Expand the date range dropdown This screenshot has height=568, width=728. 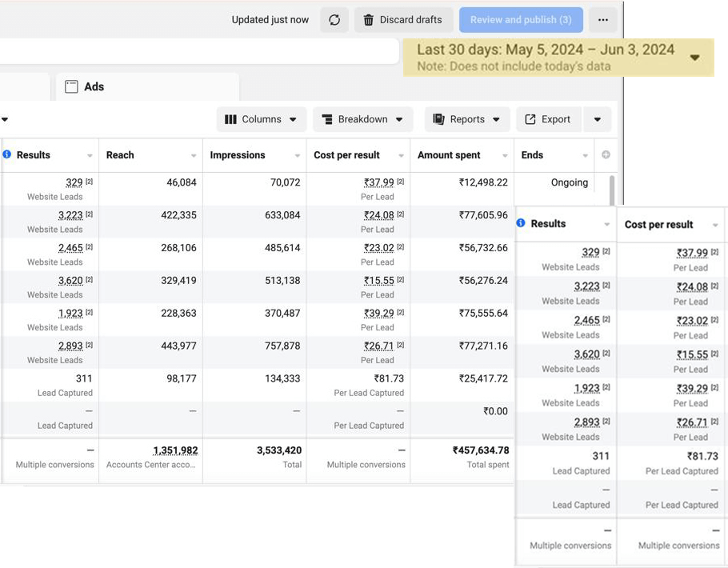694,58
